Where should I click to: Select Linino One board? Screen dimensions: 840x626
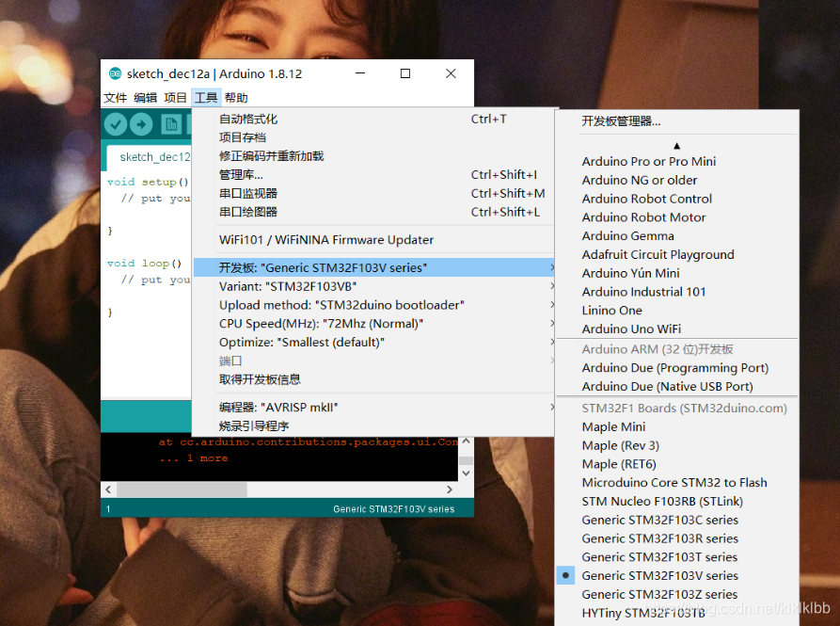pyautogui.click(x=677, y=311)
